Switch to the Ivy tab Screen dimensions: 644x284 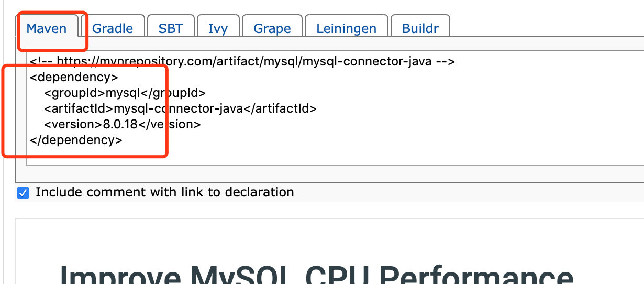click(x=218, y=28)
